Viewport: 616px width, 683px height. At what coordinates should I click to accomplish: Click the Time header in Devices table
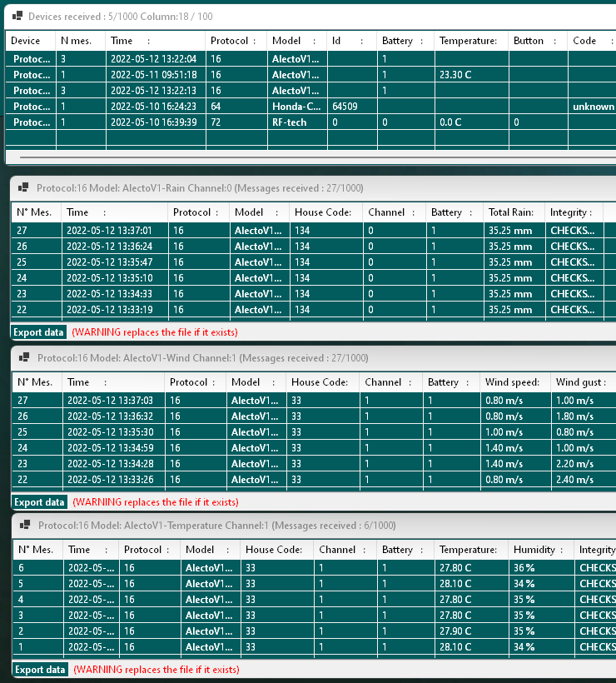point(156,41)
